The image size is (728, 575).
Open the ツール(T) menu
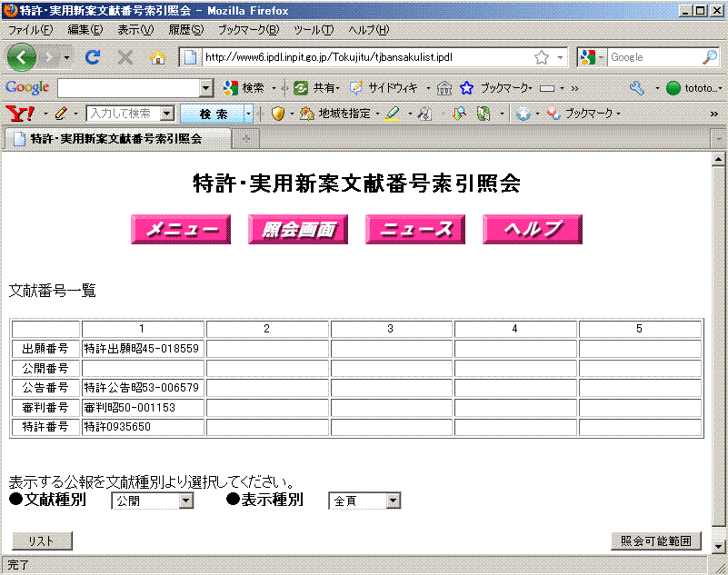tap(313, 30)
